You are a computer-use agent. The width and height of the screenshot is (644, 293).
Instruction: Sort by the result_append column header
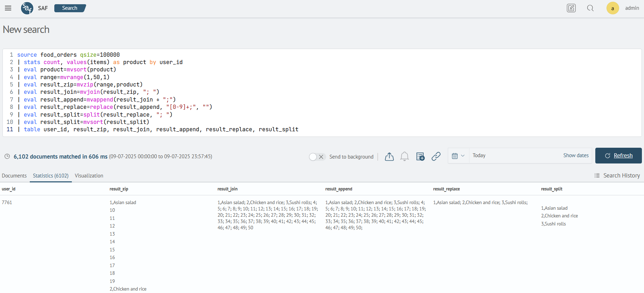(338, 189)
